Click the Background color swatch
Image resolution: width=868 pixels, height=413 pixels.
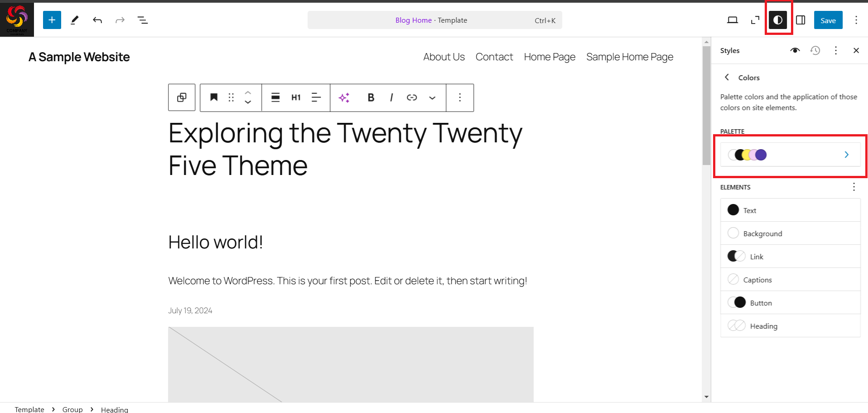[x=733, y=233]
